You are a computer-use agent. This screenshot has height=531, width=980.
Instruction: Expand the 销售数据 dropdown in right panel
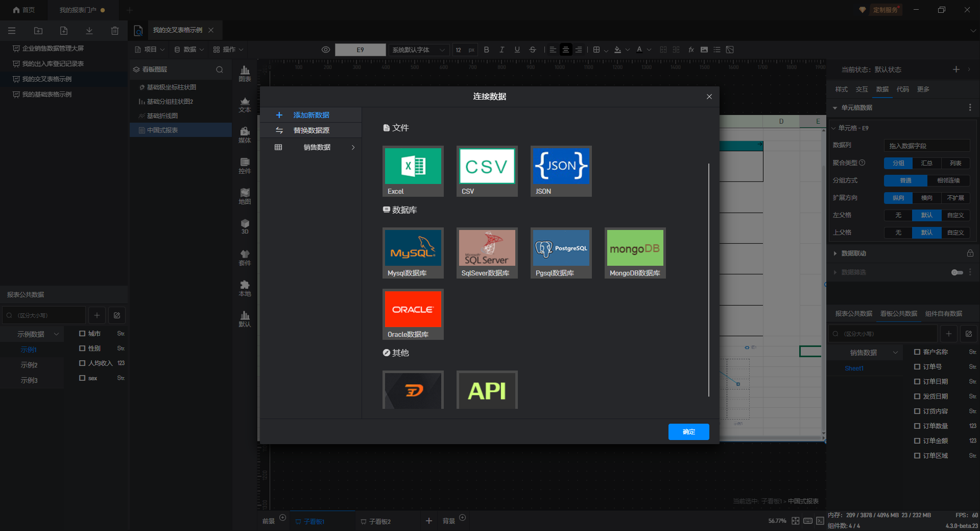pyautogui.click(x=873, y=353)
